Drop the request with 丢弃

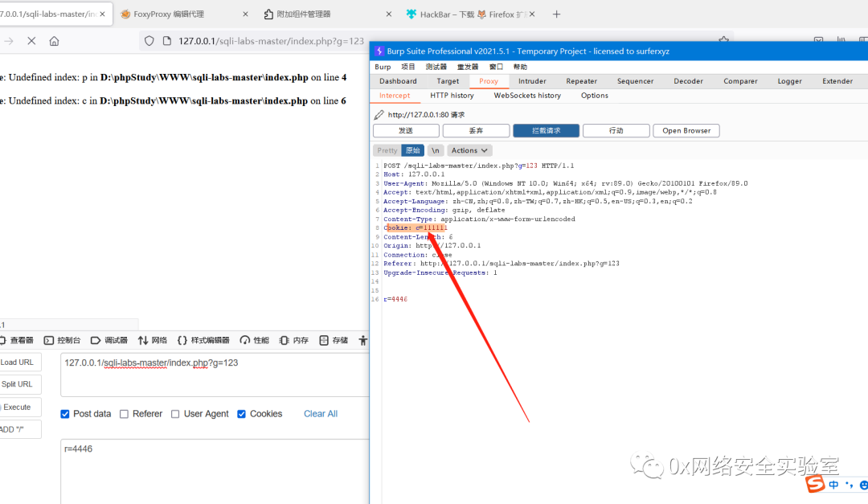click(x=476, y=131)
